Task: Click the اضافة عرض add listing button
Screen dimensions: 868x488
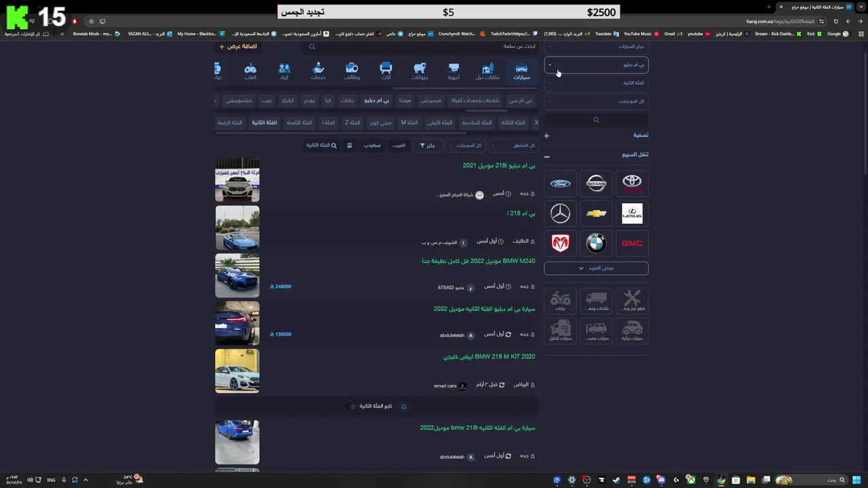Action: coord(238,47)
